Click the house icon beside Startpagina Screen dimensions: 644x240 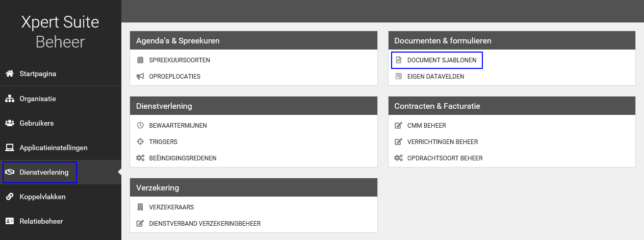coord(9,74)
